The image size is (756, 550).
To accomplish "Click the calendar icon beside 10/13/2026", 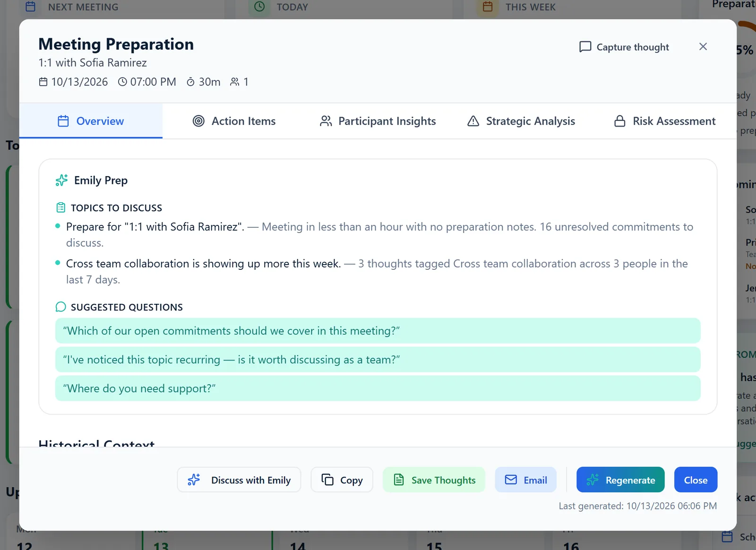I will (x=43, y=82).
